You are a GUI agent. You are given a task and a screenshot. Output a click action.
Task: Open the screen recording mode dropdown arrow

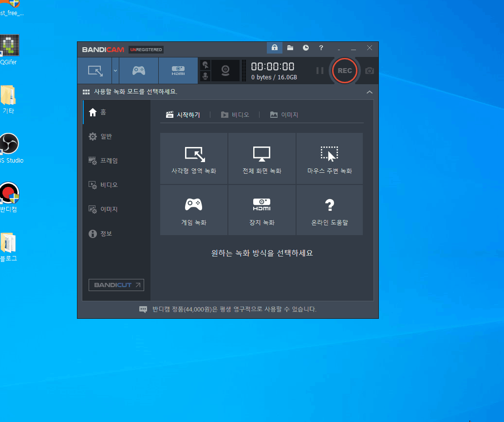tap(115, 71)
